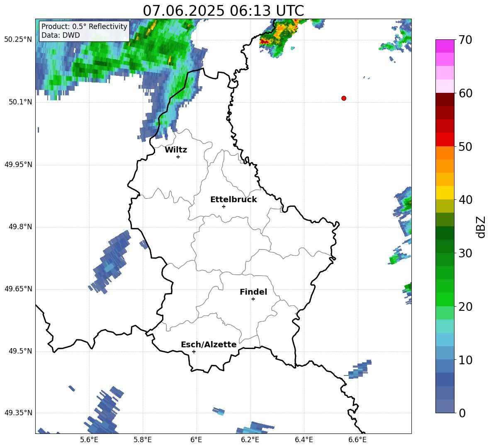Click the yellow colorbar swatch above 40
Screen dimensions: 491x448
click(x=445, y=193)
